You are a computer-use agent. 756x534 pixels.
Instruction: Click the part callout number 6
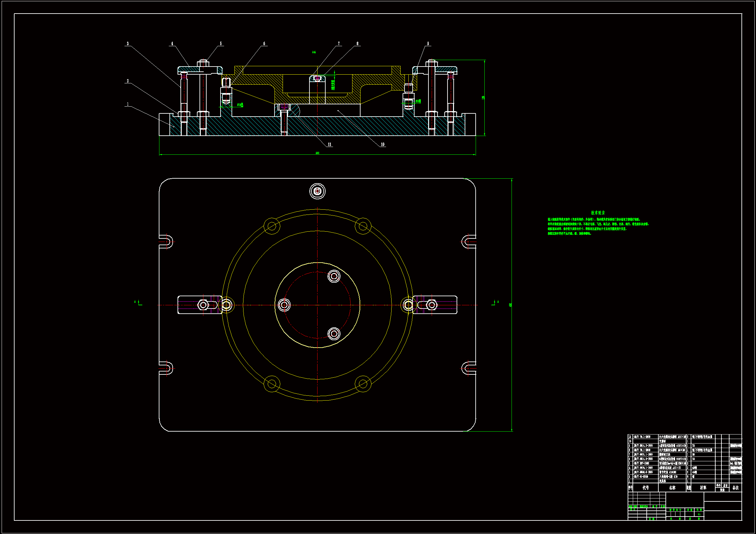[264, 43]
